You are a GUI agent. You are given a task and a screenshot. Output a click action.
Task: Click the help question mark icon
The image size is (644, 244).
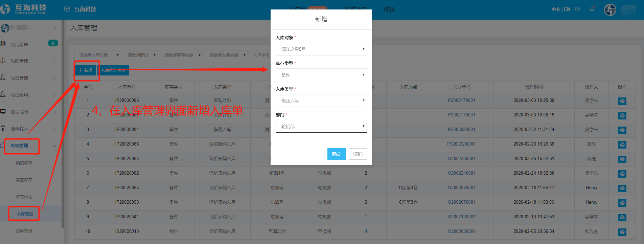(577, 9)
